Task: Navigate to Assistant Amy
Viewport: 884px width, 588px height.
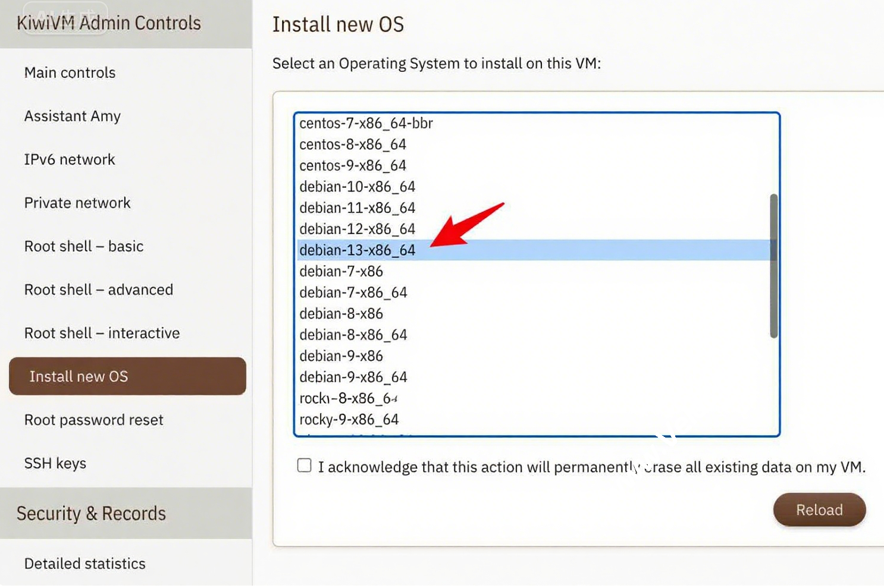Action: click(x=72, y=116)
